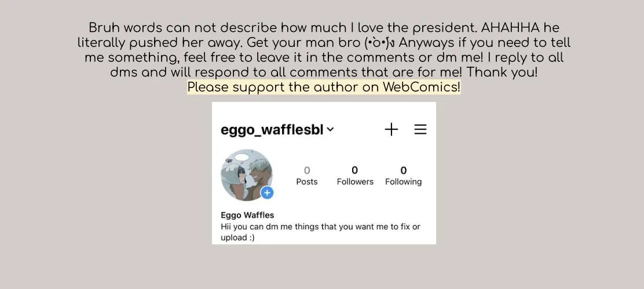The width and height of the screenshot is (644, 289).
Task: Click the first line beginning Bruh words
Action: 324,28
